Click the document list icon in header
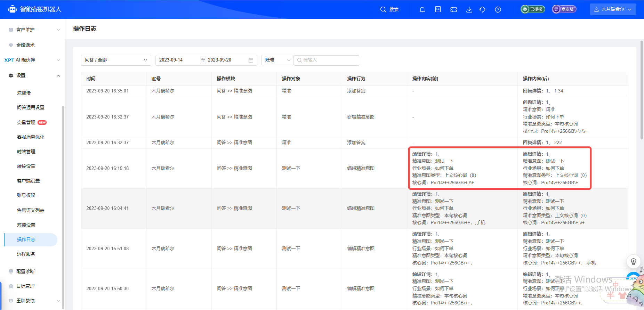 click(438, 9)
